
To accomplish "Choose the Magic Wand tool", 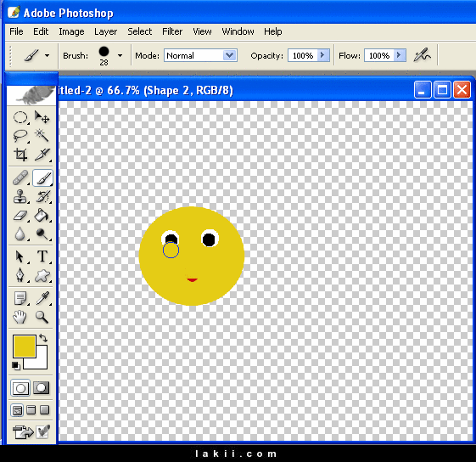I will point(42,136).
